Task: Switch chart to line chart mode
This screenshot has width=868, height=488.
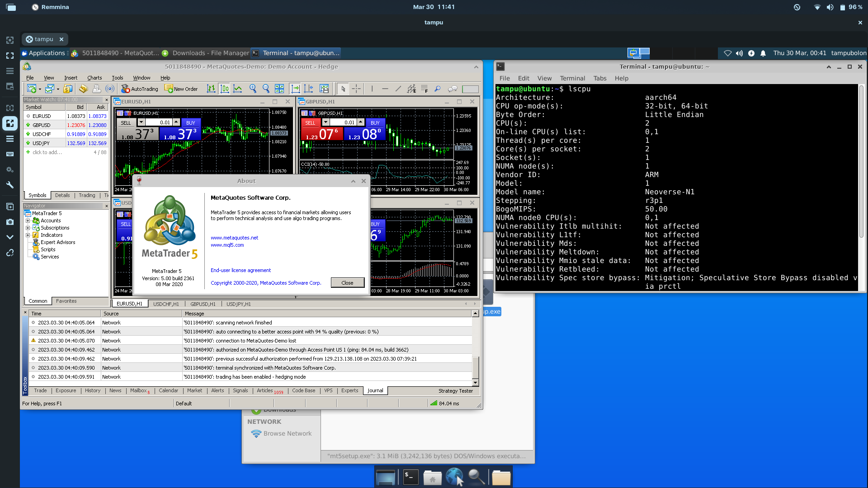Action: click(x=238, y=89)
